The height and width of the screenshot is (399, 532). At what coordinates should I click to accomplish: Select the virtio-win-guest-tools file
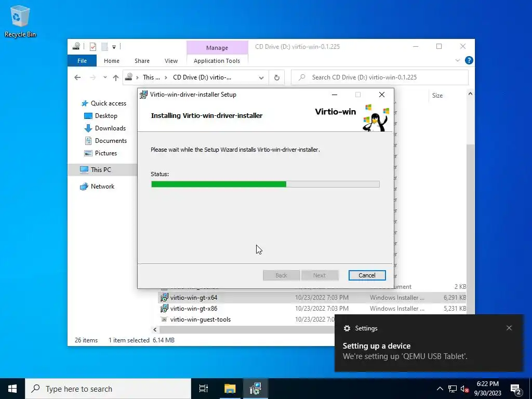(201, 320)
